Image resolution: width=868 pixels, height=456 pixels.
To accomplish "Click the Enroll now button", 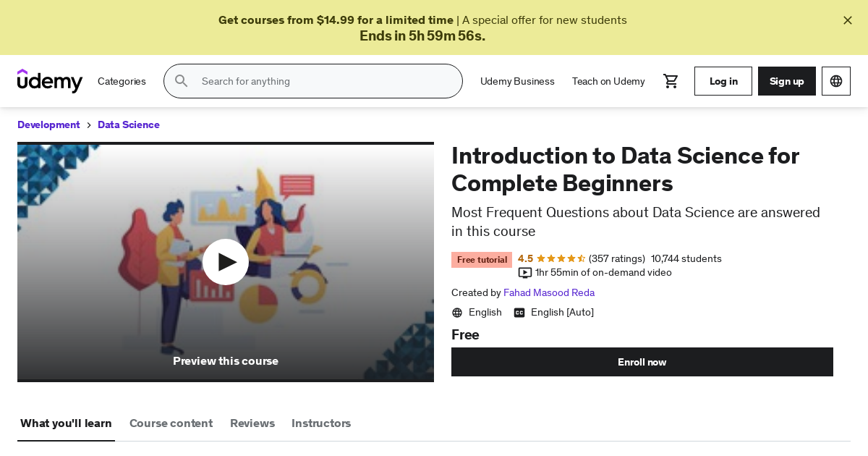I will [x=642, y=362].
